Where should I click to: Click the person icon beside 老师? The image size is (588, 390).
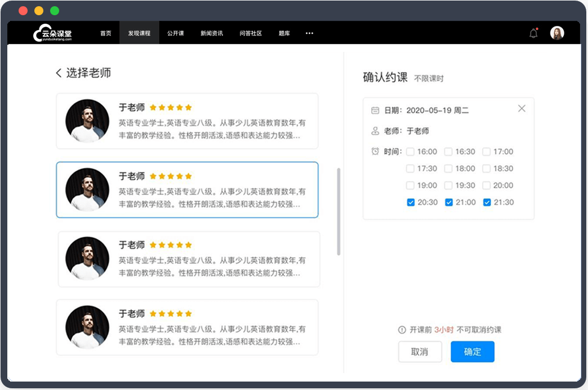click(x=375, y=131)
